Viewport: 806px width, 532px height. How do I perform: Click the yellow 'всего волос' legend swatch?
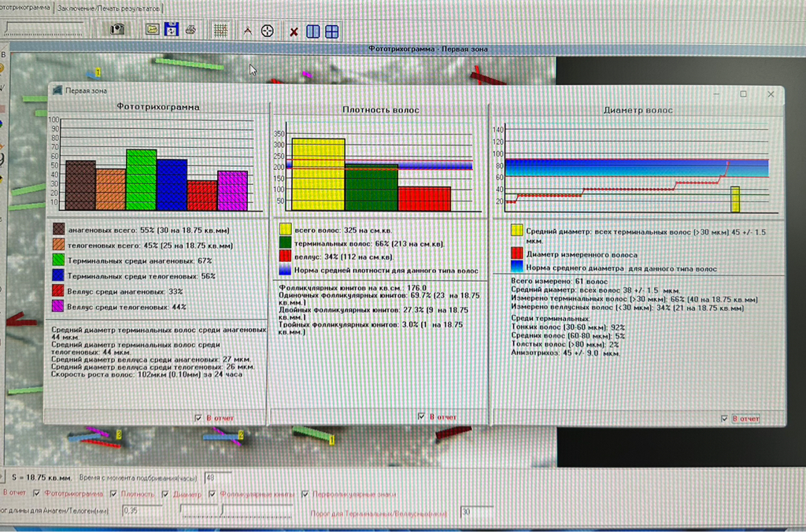point(285,229)
